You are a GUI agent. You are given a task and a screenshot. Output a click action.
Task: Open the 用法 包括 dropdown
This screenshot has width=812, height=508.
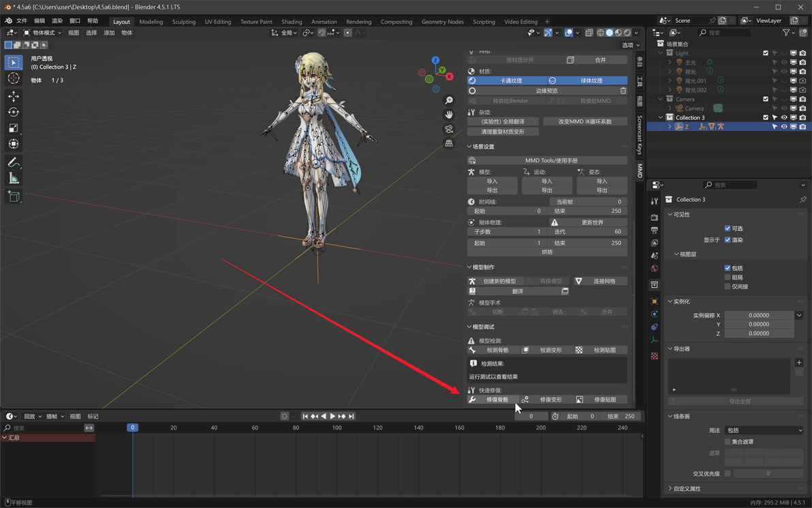point(764,430)
